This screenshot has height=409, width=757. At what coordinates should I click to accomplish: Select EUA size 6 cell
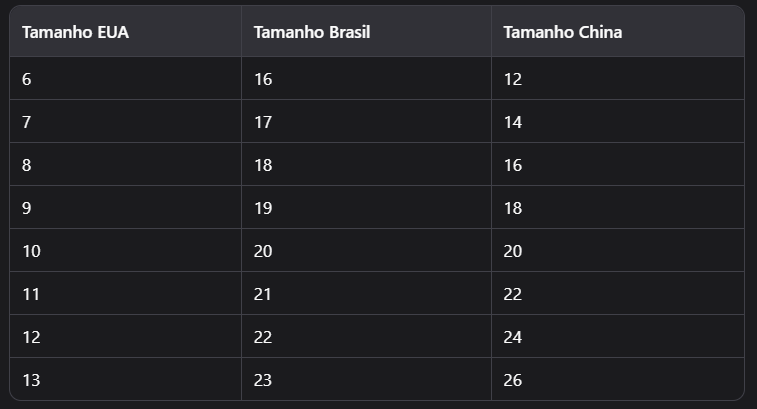(27, 79)
